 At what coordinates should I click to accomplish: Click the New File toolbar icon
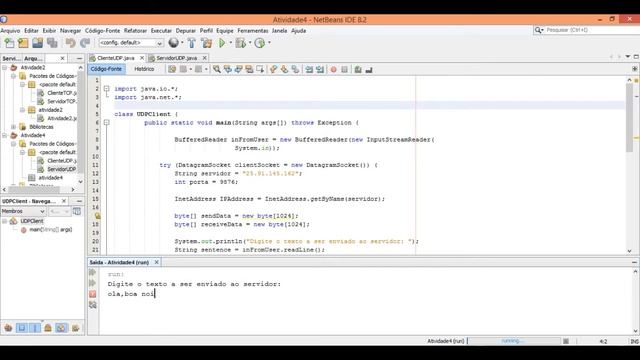tap(9, 42)
